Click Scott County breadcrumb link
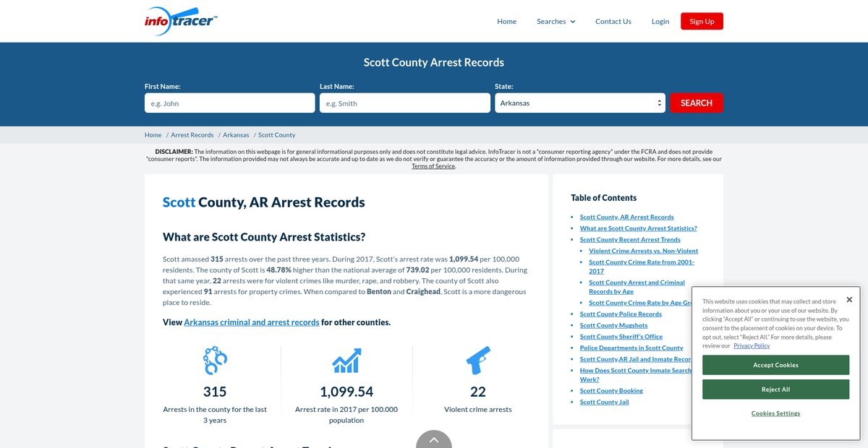 click(277, 135)
